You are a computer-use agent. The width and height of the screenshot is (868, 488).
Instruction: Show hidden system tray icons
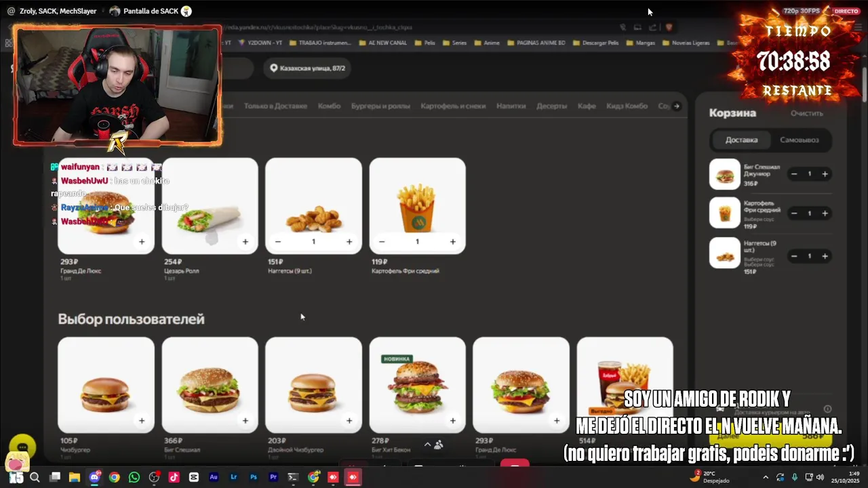pos(766,477)
